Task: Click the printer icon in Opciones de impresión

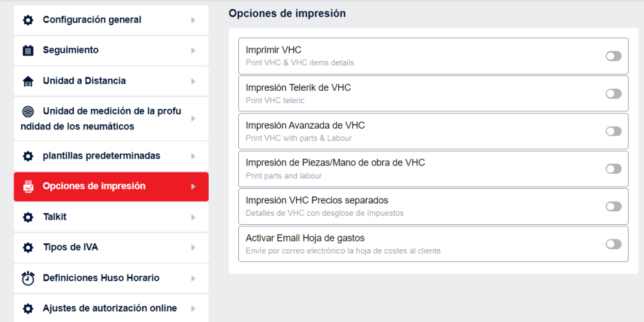Action: point(28,187)
